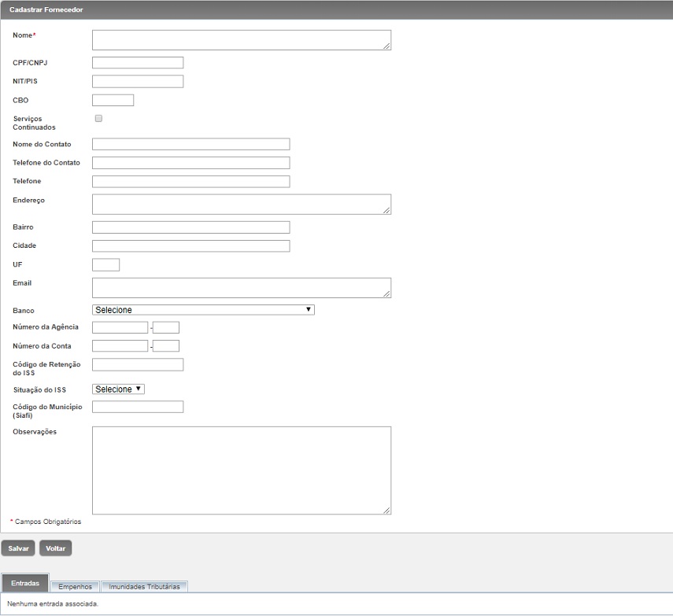
Task: Focus the Código de Retenção do ISS field
Action: coord(138,365)
